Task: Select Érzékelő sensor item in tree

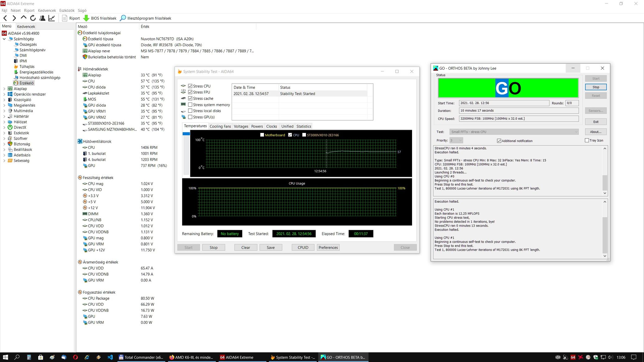Action: (24, 83)
